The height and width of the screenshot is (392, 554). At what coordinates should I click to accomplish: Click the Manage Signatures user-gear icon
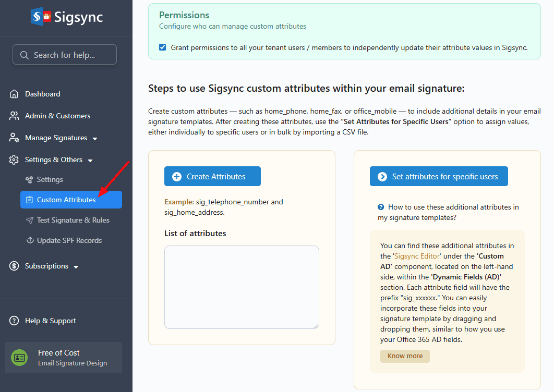(14, 138)
